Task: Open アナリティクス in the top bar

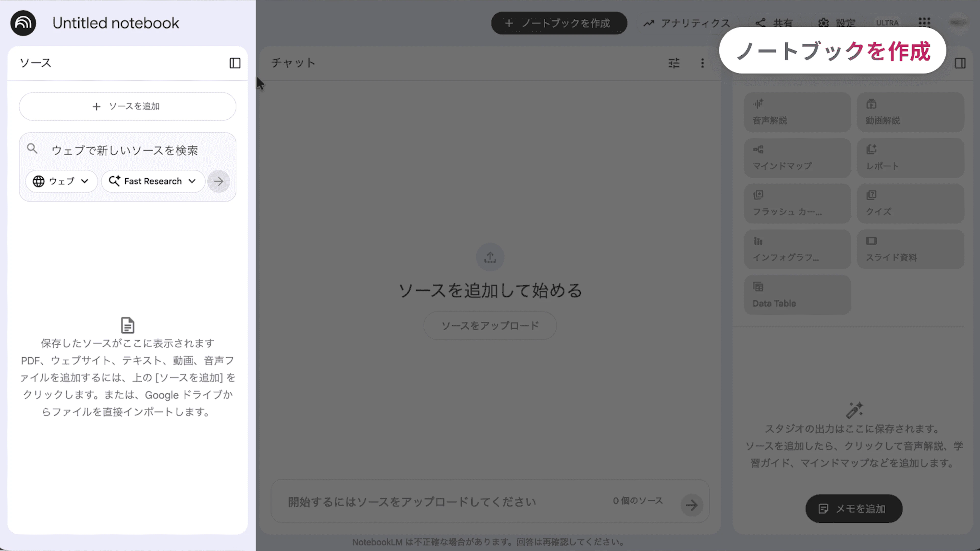Action: (x=687, y=23)
